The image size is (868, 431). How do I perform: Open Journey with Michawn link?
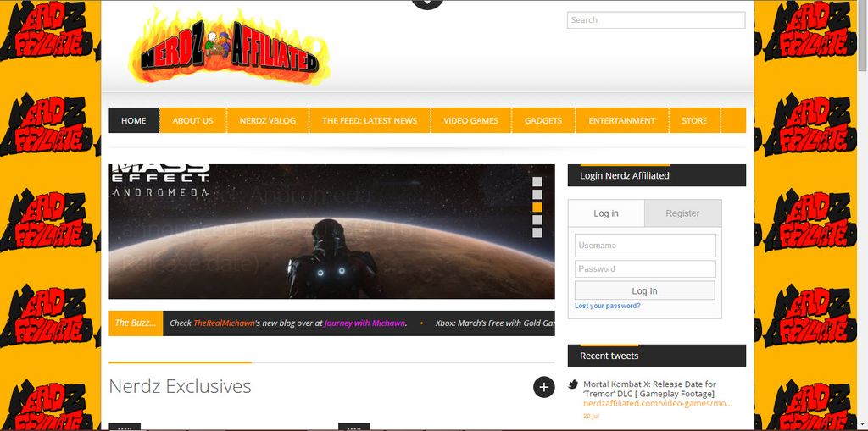(364, 323)
